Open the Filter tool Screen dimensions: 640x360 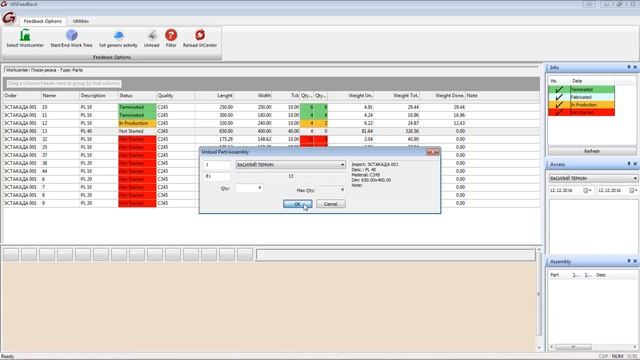[171, 35]
